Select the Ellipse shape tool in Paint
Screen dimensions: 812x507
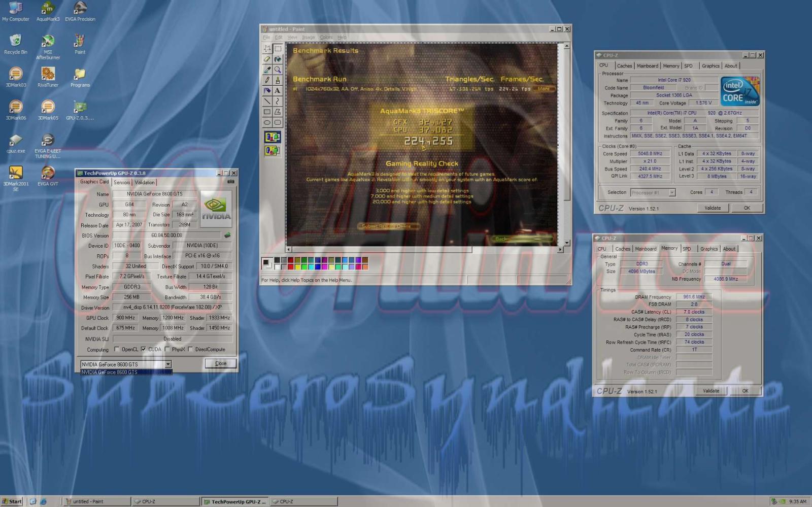coord(267,122)
